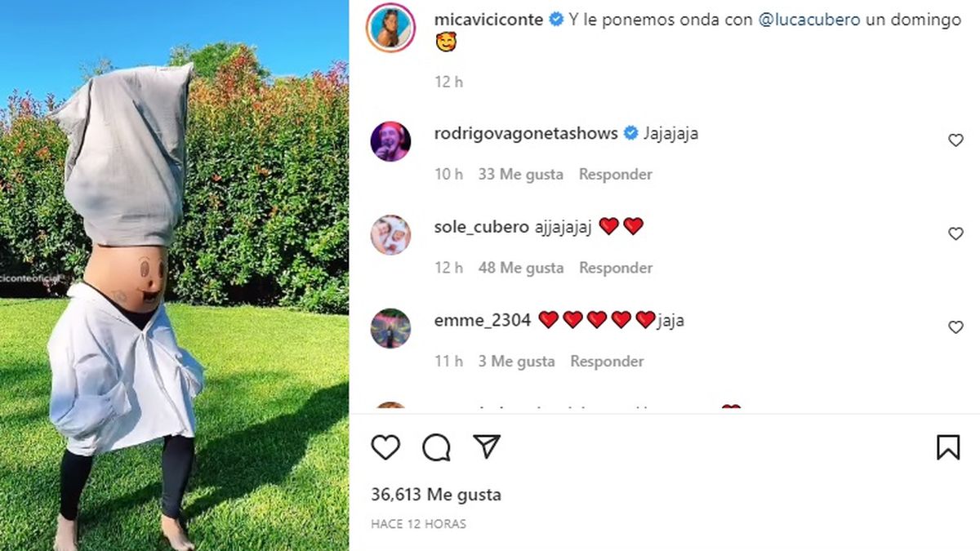
Task: Like the emme_2304 comment
Action: (x=955, y=327)
